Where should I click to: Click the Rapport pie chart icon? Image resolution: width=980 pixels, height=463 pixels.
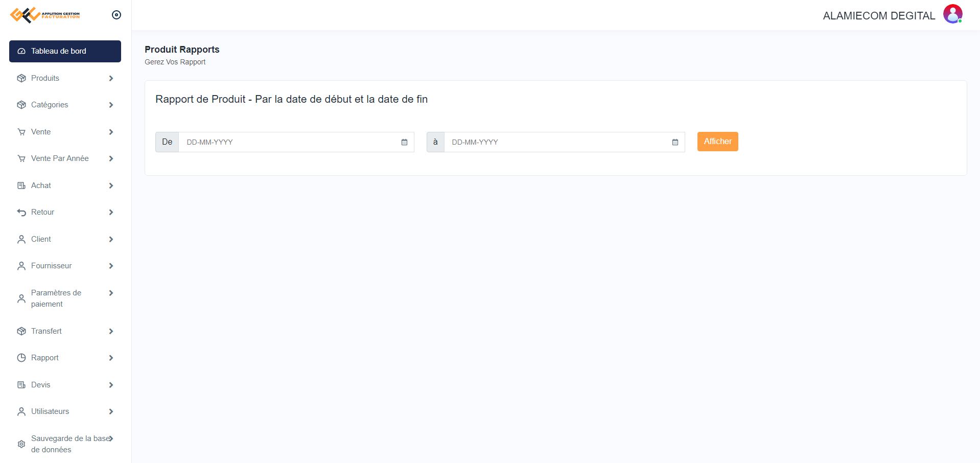[21, 358]
